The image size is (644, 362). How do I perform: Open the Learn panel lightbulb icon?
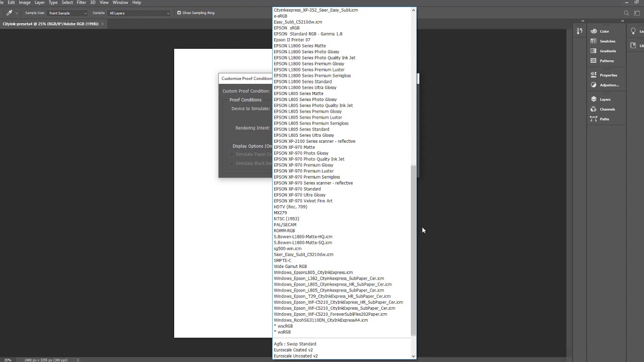[x=633, y=31]
